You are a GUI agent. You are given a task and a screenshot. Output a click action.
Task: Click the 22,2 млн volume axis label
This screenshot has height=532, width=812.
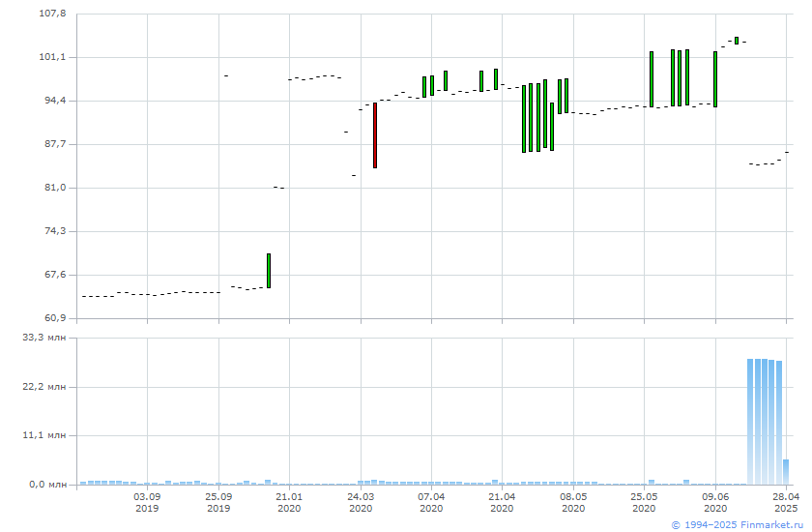(x=44, y=387)
